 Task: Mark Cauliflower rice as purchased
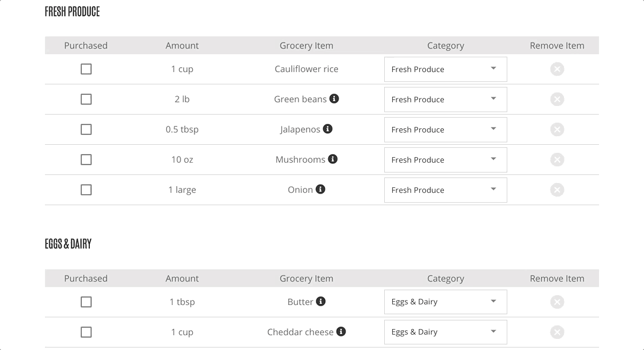[x=86, y=69]
